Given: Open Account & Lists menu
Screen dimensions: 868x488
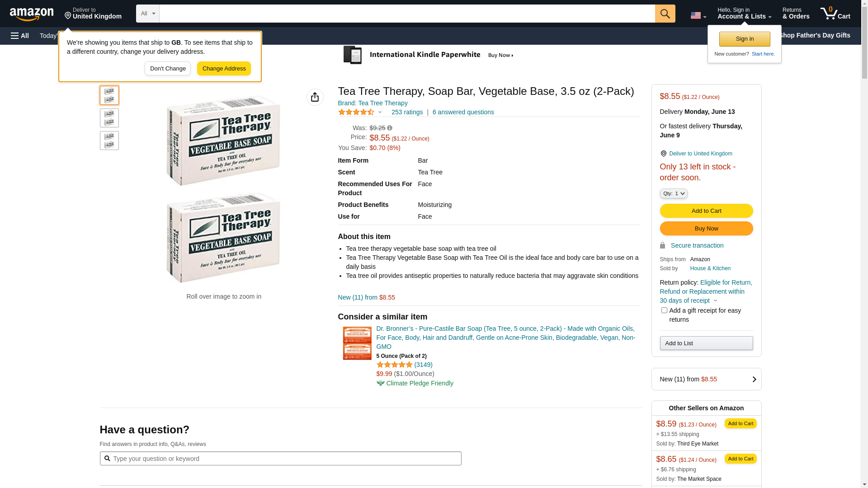Looking at the screenshot, I should [744, 14].
